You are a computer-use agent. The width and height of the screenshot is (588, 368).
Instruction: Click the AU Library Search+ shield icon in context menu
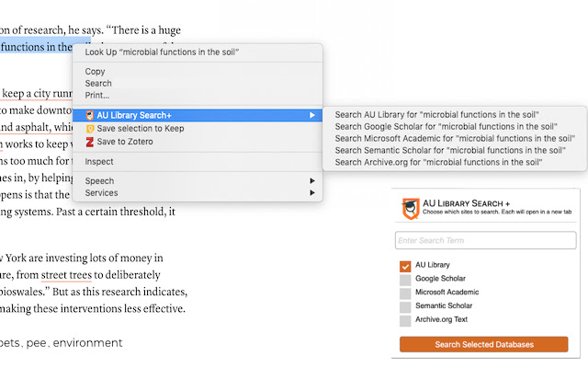click(x=90, y=115)
